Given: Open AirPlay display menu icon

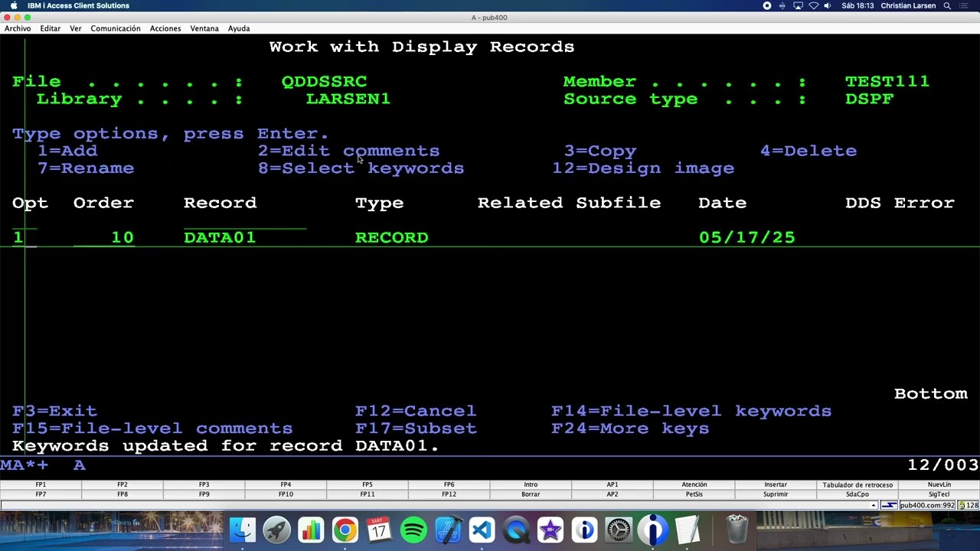Looking at the screenshot, I should [798, 5].
